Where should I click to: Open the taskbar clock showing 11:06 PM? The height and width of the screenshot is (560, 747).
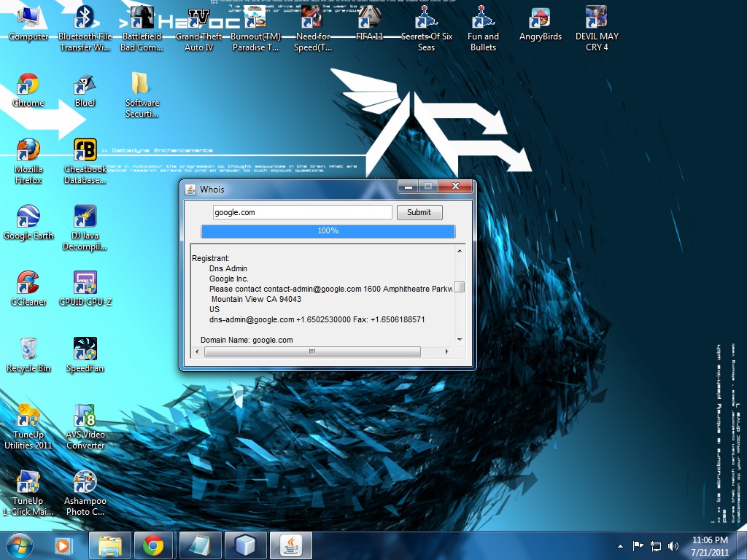710,545
